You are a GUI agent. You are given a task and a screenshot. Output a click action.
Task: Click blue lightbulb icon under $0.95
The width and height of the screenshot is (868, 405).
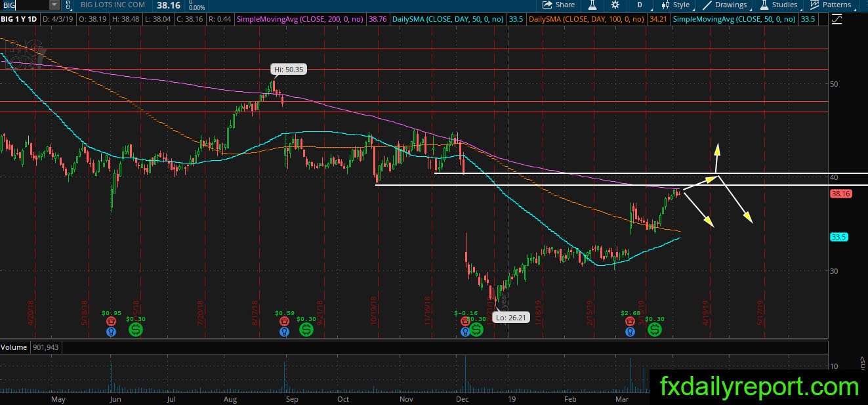110,332
